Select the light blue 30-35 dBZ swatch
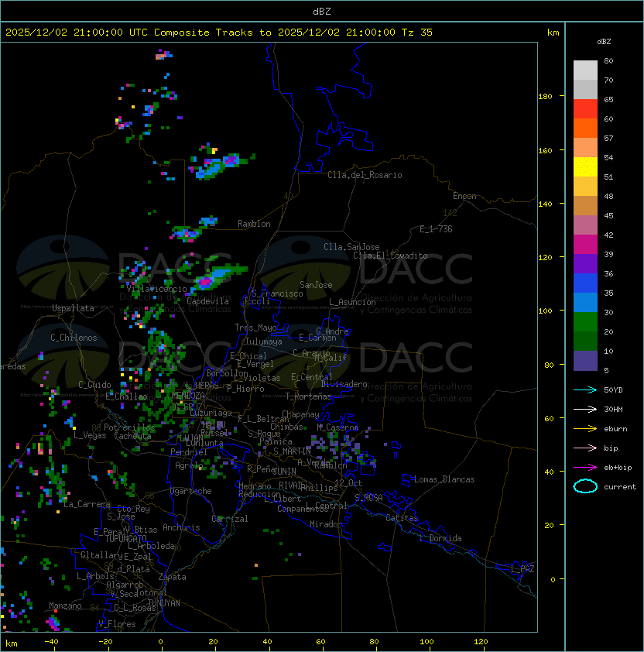The width and height of the screenshot is (644, 652). 585,302
